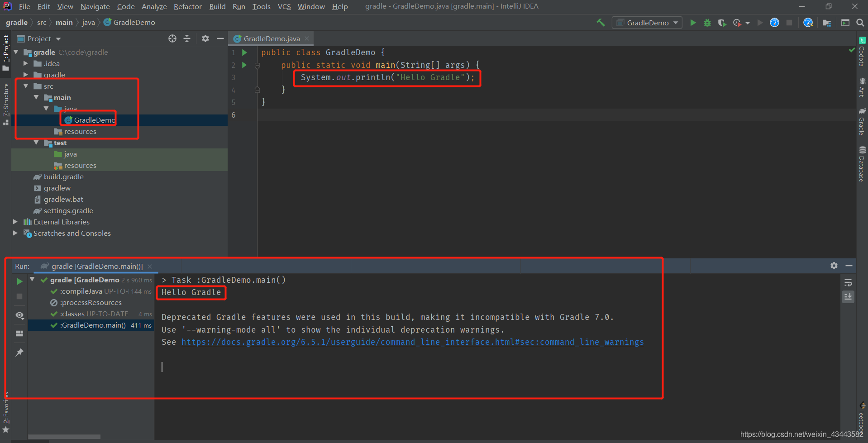The height and width of the screenshot is (443, 868).
Task: Open GradleDemo run configuration dropdown
Action: pyautogui.click(x=647, y=23)
